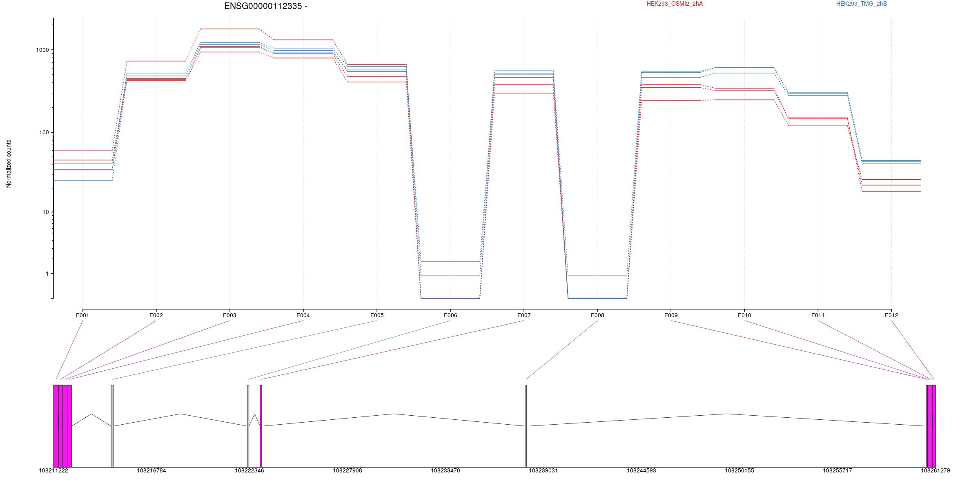Click genomic coordinate 108244593

tap(641, 471)
